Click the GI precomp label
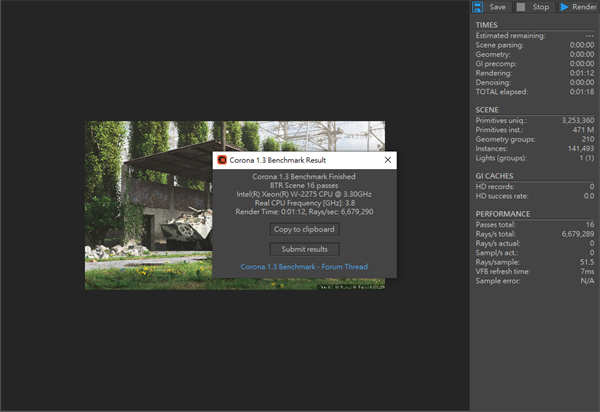Image resolution: width=600 pixels, height=412 pixels. tap(496, 64)
